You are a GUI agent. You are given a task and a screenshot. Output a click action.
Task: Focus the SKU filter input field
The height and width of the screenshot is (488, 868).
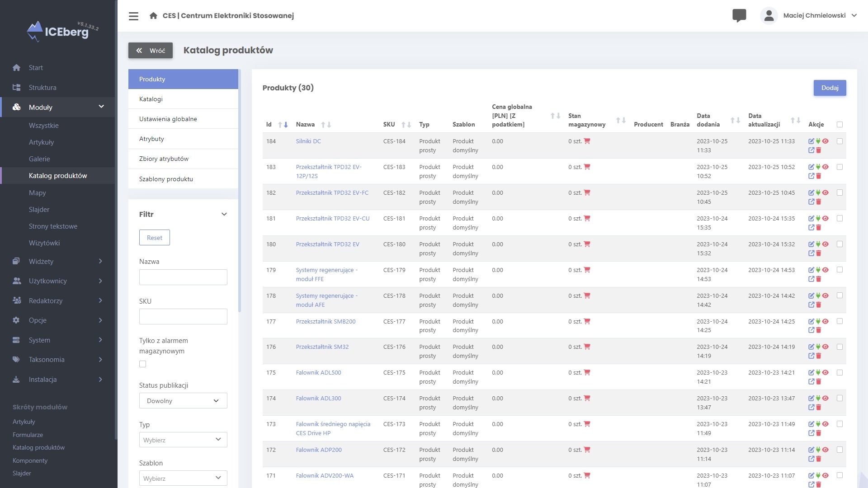pos(183,317)
